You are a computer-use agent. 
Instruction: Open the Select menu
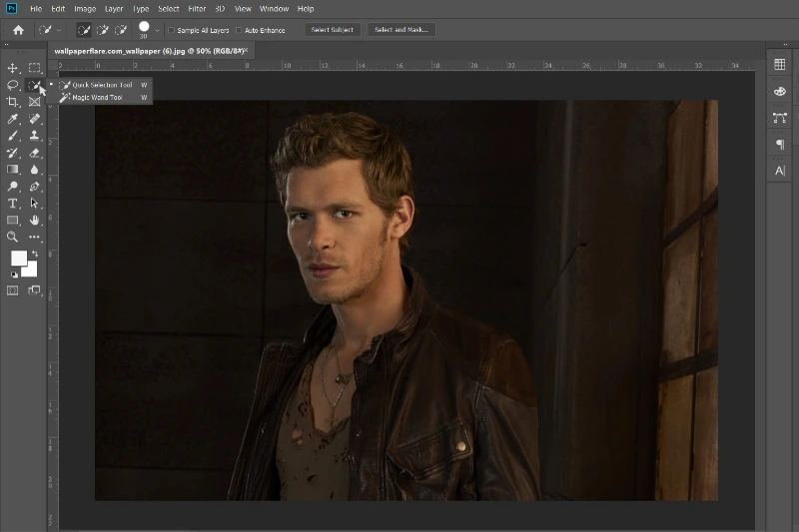pos(168,9)
